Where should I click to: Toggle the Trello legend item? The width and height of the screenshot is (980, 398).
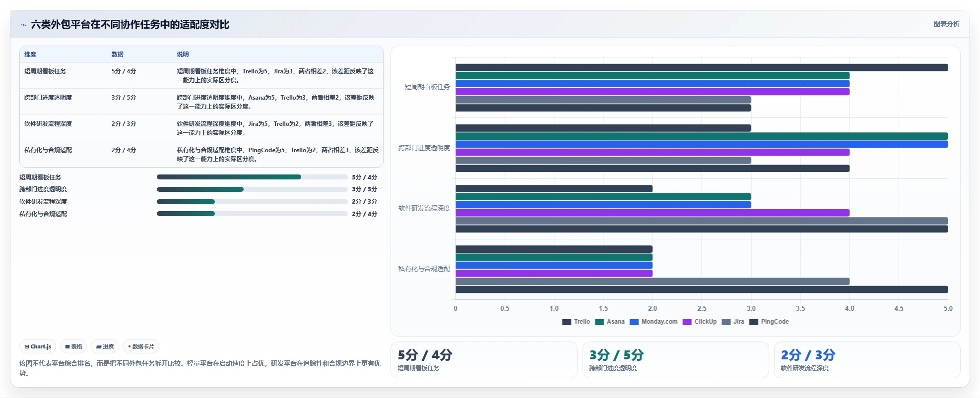tap(576, 322)
